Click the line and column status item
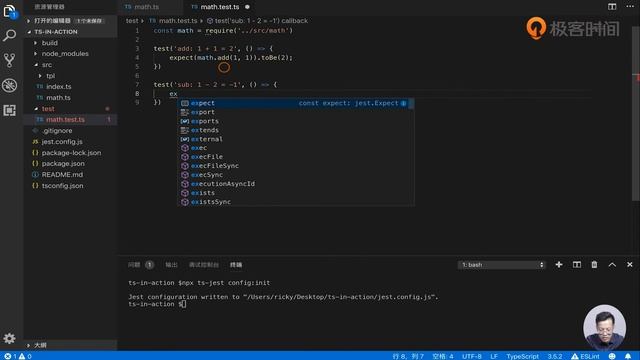The image size is (640, 360). click(x=408, y=356)
